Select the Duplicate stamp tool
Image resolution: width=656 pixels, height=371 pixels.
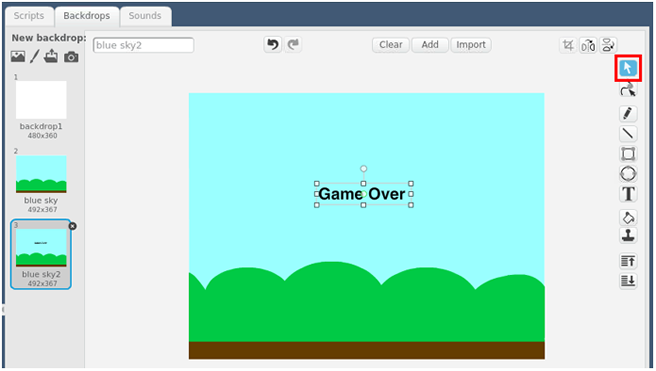click(x=628, y=235)
